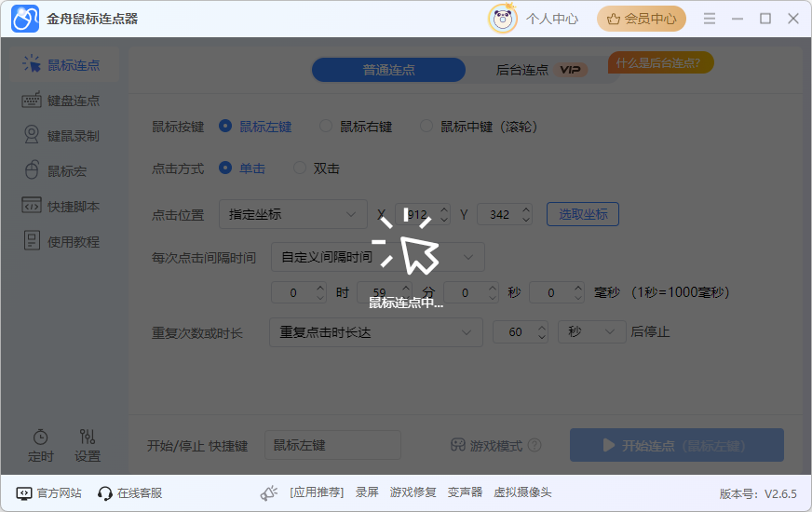The width and height of the screenshot is (812, 512).
Task: Select 双击 click mode
Action: pyautogui.click(x=300, y=168)
